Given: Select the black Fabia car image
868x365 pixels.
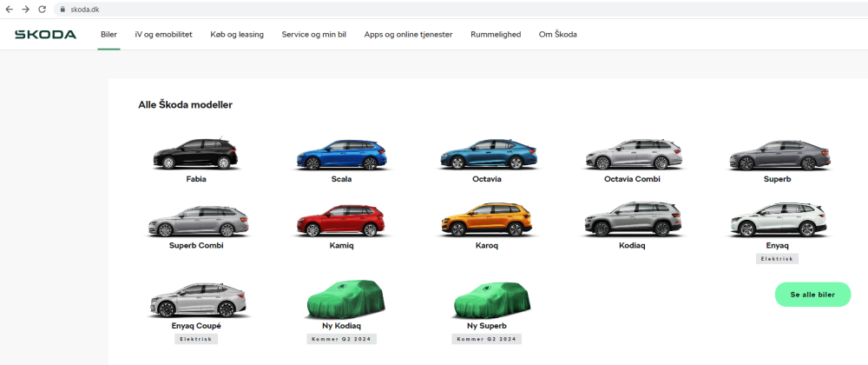Looking at the screenshot, I should click(195, 154).
